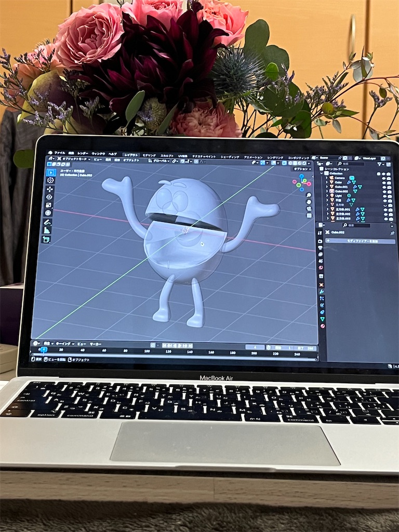399x532 pixels.
Task: Open the Particles properties tab
Action: coord(322,298)
